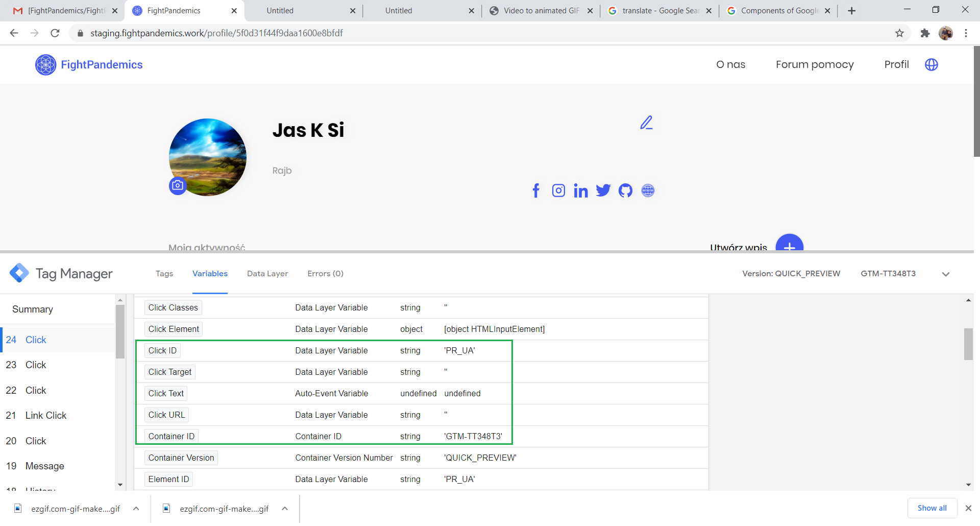The width and height of the screenshot is (980, 526).
Task: Click the Click ID variable name
Action: pos(162,350)
